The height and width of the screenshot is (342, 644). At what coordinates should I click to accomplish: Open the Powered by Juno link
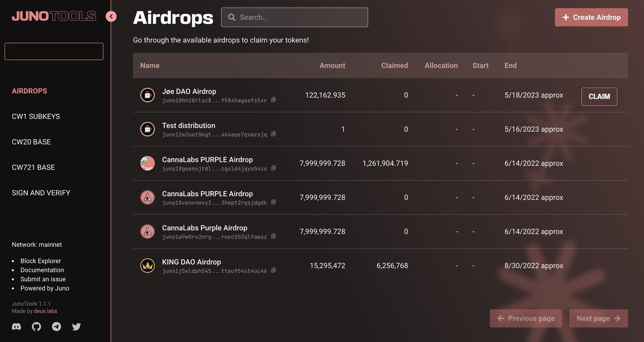tap(45, 288)
